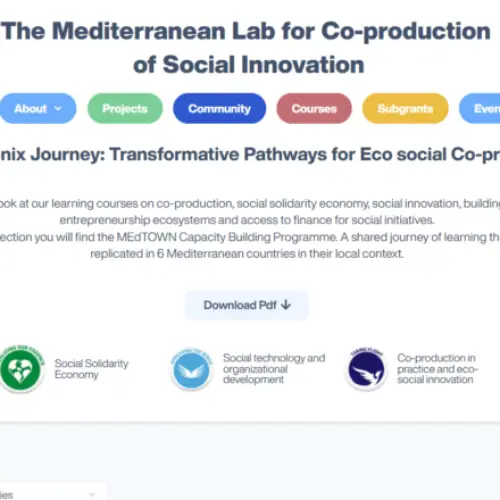The width and height of the screenshot is (500, 500).
Task: Open the bottom-left dropdown chevron
Action: pos(92,494)
